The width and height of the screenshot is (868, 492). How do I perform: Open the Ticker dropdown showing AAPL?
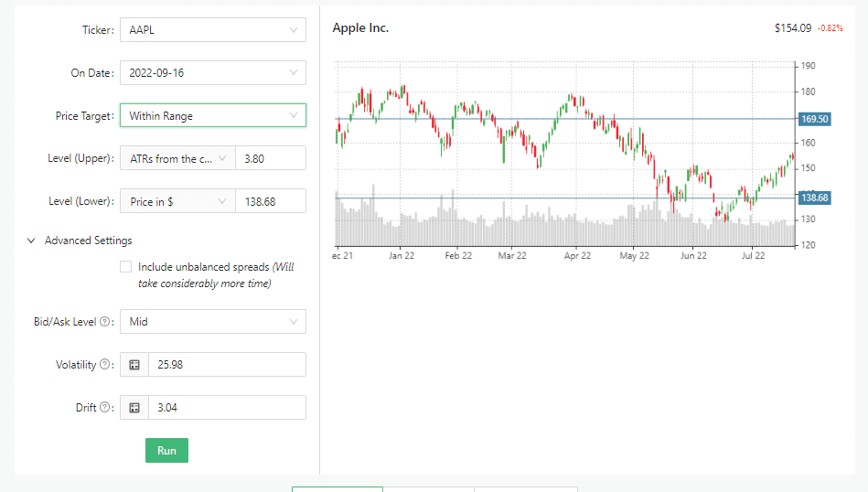[x=212, y=30]
